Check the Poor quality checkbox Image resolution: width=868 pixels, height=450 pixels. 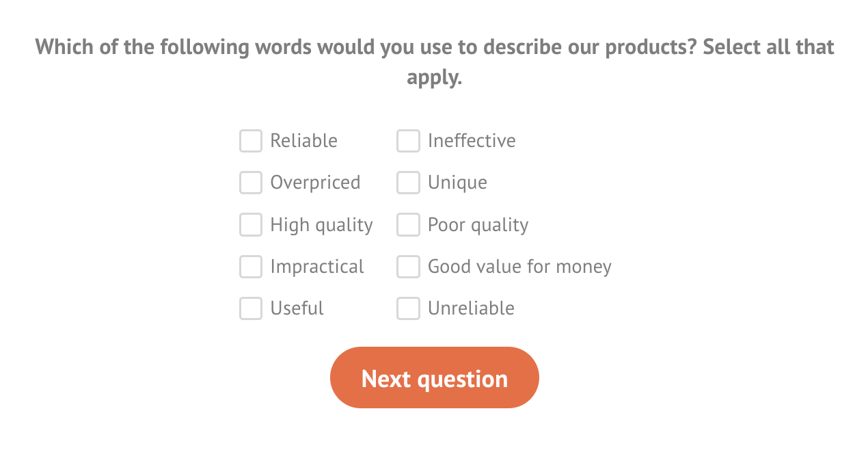coord(408,224)
